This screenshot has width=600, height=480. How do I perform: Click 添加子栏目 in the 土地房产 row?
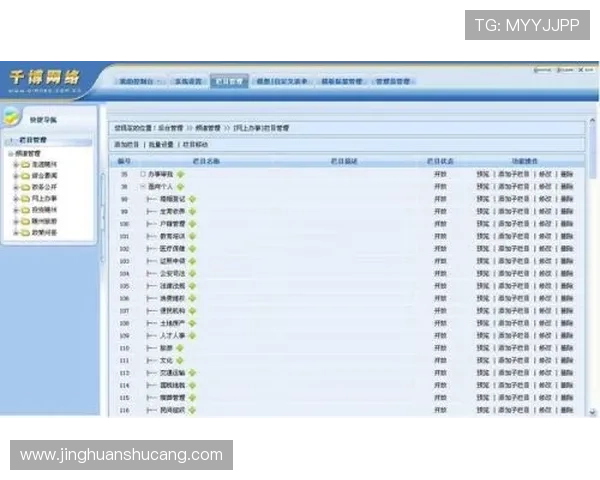tap(514, 323)
